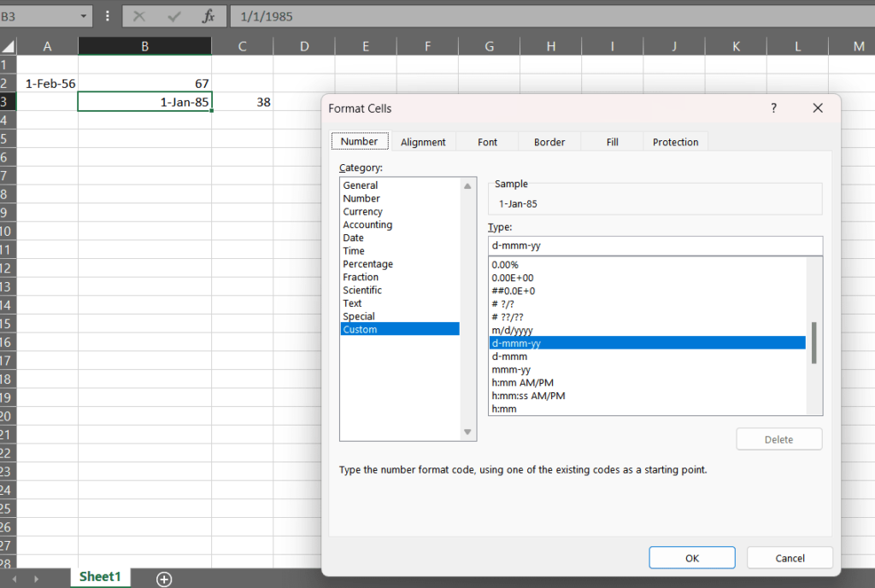
Task: Click the Delete format button
Action: (779, 439)
